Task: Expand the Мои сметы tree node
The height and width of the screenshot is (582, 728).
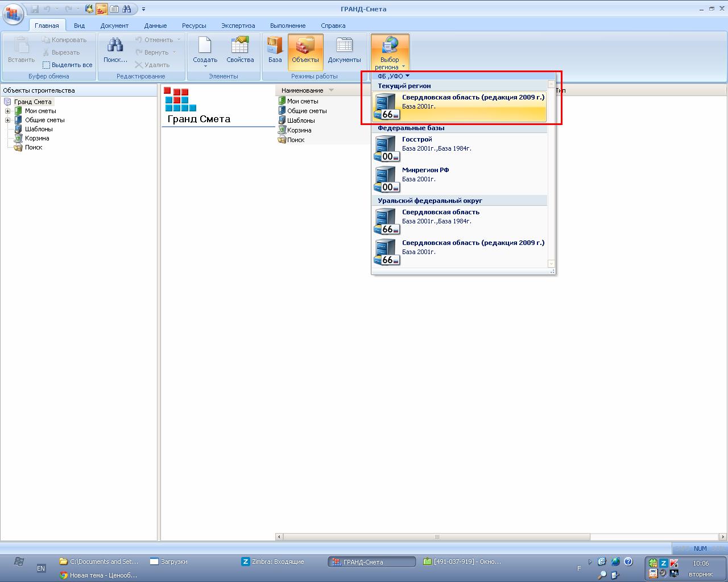Action: 8,111
